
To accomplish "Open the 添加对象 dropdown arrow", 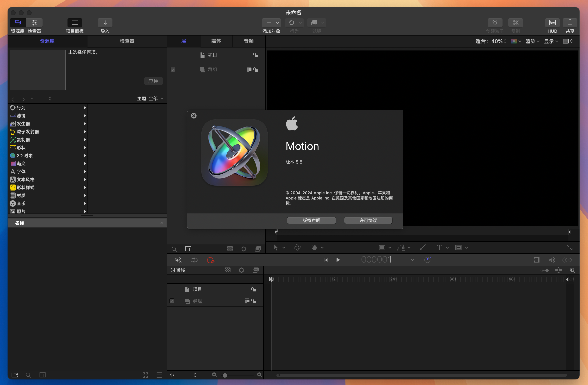I will coord(277,23).
